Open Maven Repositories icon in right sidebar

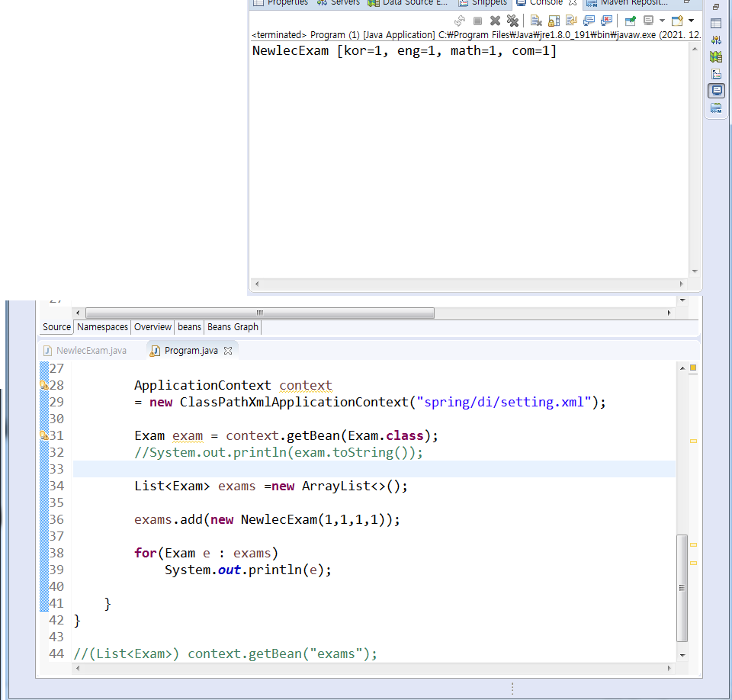(716, 108)
